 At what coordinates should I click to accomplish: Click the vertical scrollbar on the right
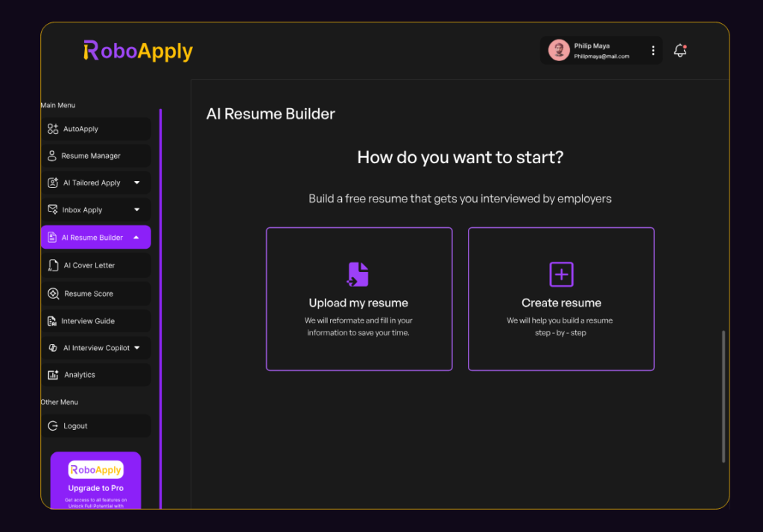723,396
